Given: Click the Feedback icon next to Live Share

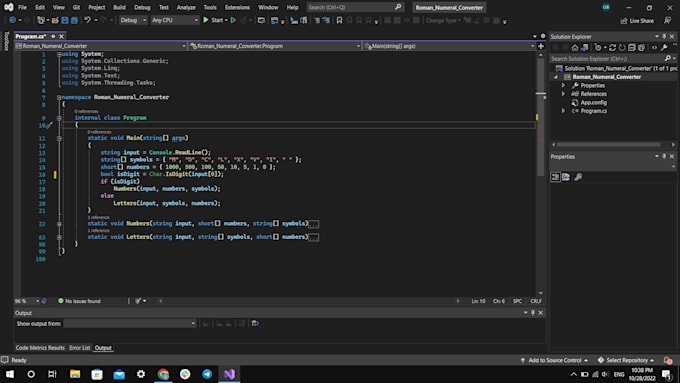Looking at the screenshot, I should click(667, 21).
